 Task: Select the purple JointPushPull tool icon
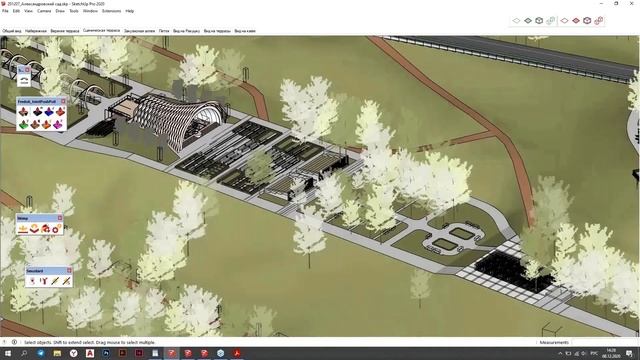pos(58,124)
